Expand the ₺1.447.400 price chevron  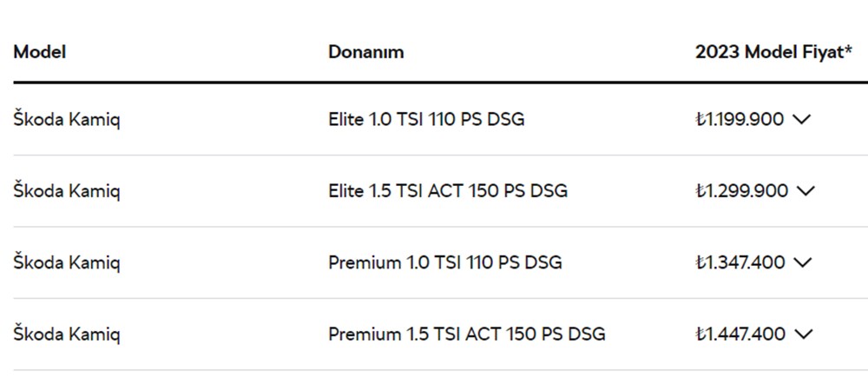[x=801, y=334]
